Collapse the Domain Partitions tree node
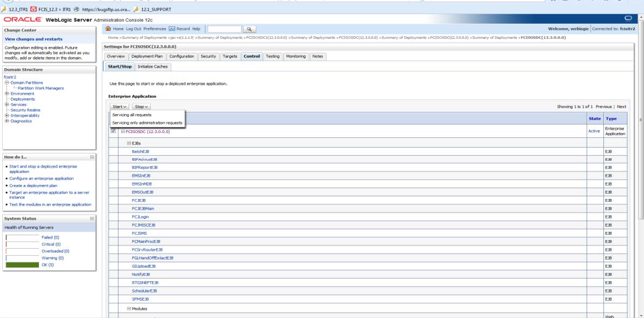Screen dimensions: 644x318 pos(7,83)
